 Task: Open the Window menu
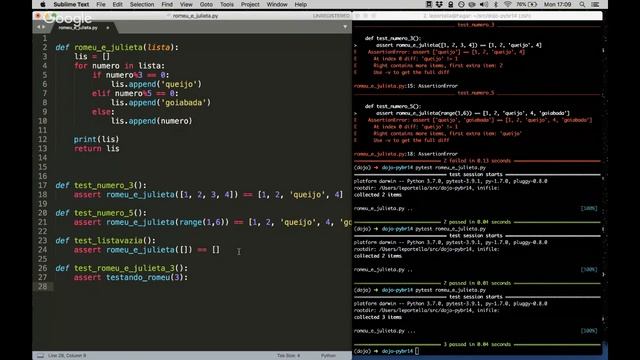(x=277, y=4)
